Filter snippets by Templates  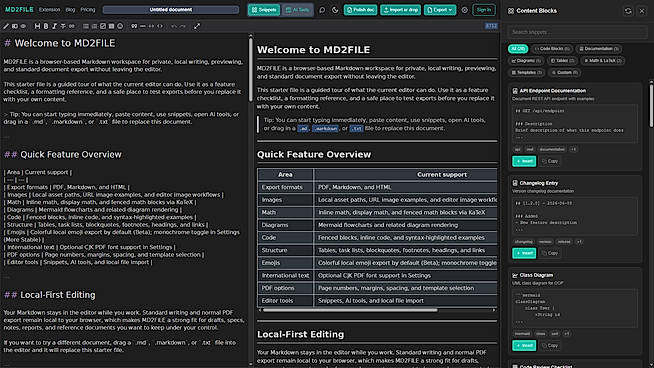point(526,72)
